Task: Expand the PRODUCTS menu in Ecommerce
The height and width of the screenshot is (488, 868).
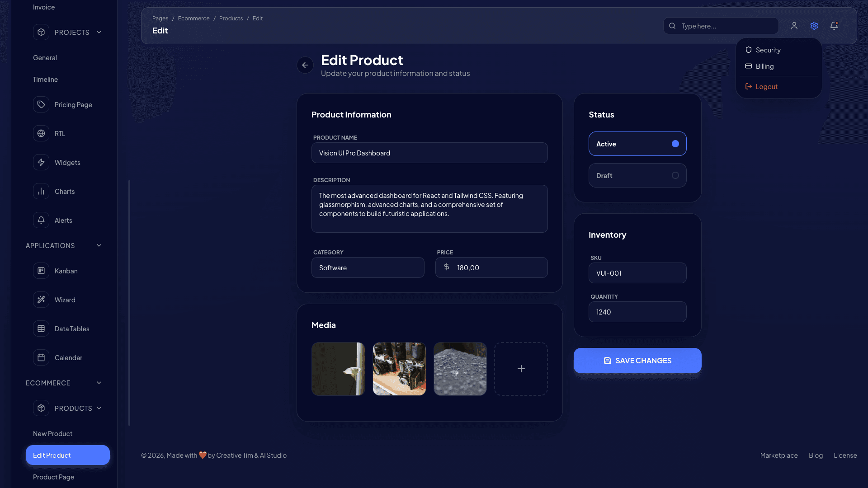Action: coord(99,408)
